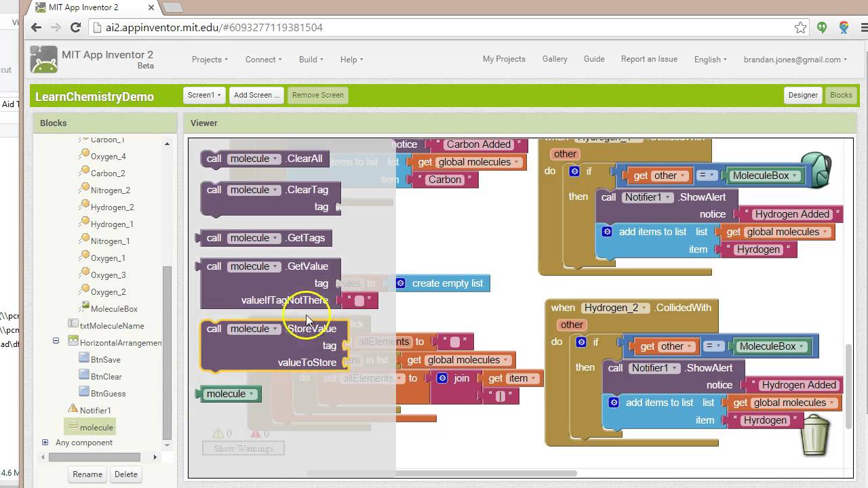Click the Notifier1 warning icon
The image size is (868, 488).
(x=73, y=409)
